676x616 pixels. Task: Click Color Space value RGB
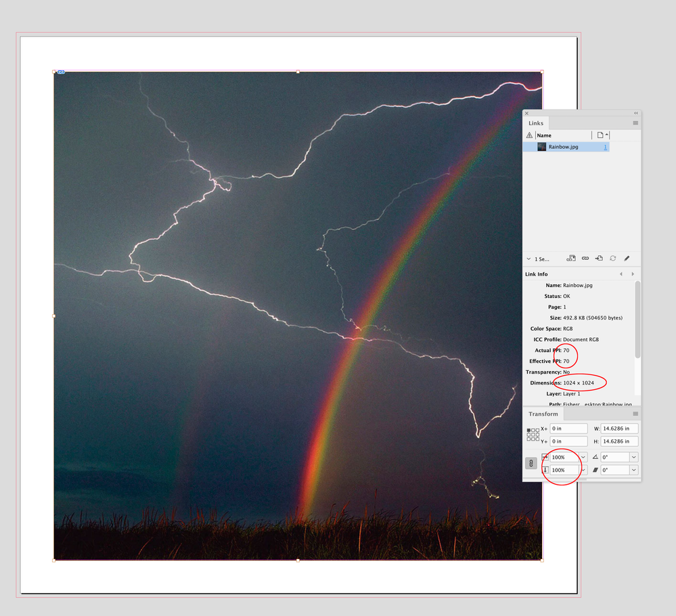[568, 328]
